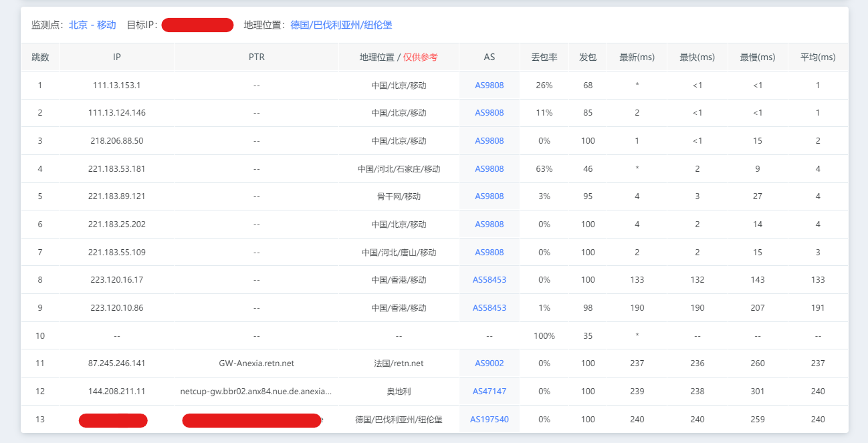Viewport: 868px width, 443px height.
Task: Select IP cell 223.120.16.17
Action: click(117, 280)
